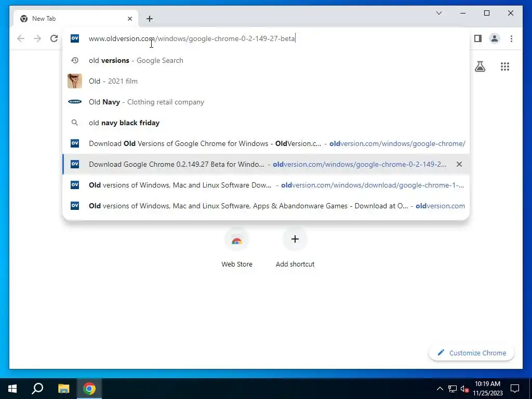Show hidden system tray icons
Screen dimensions: 532x399
pos(440,389)
